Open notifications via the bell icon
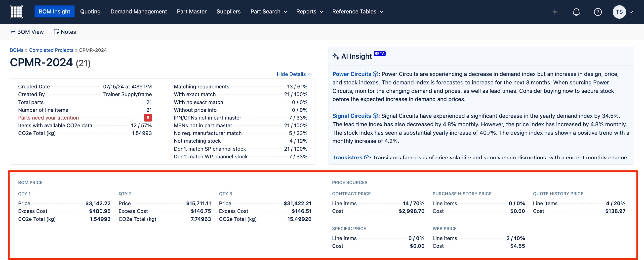This screenshot has height=260, width=644. (576, 12)
